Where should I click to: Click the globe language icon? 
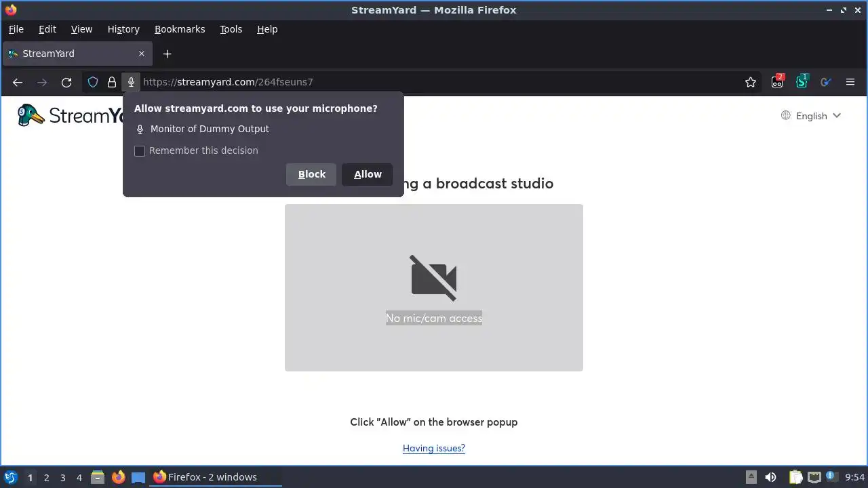tap(786, 115)
